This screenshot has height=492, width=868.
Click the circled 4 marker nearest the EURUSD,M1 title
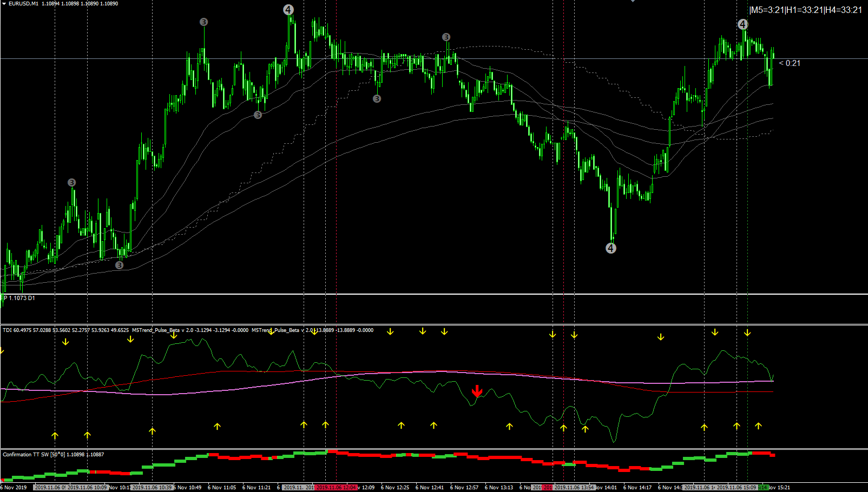[x=288, y=10]
